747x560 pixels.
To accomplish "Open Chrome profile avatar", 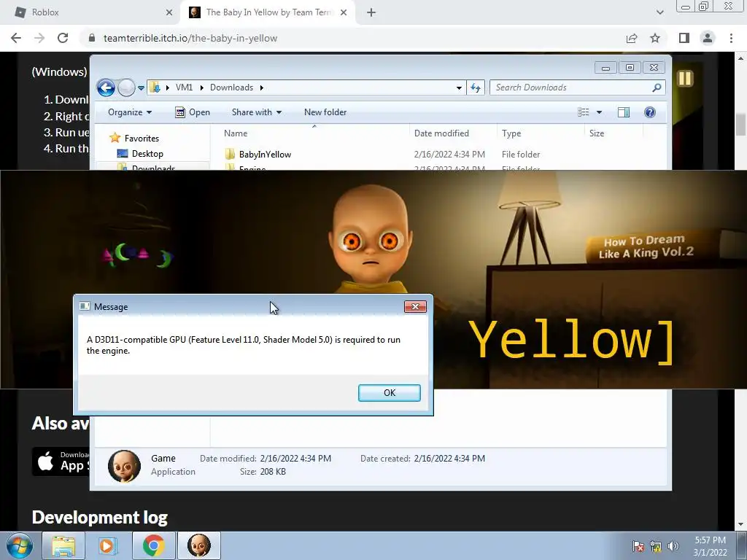I will coord(708,38).
